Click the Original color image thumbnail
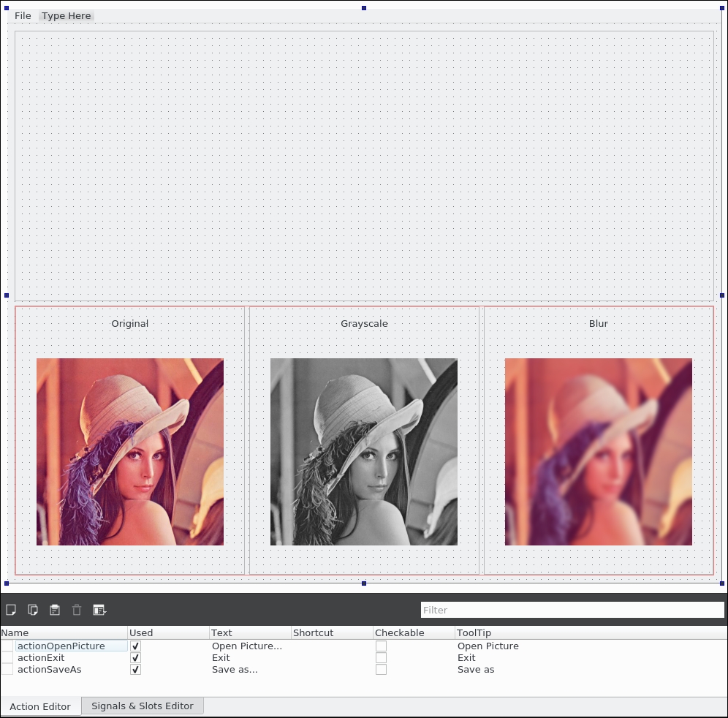This screenshot has width=728, height=718. pyautogui.click(x=130, y=451)
